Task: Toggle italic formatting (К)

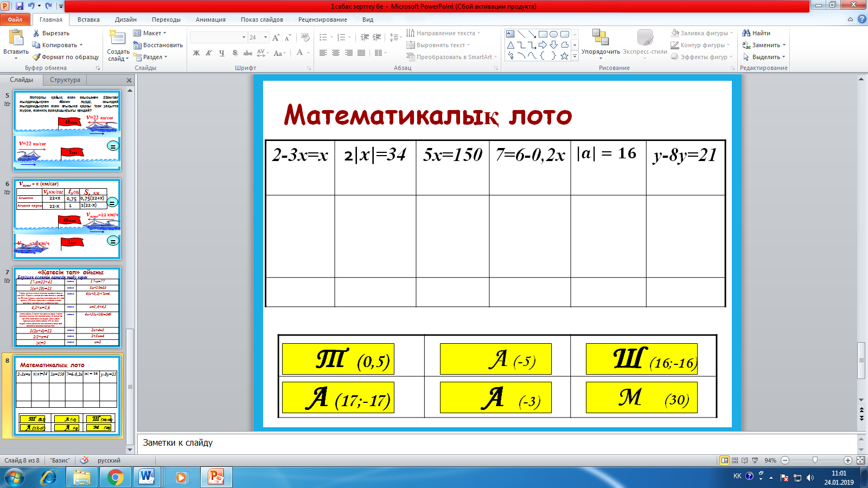Action: coord(209,53)
